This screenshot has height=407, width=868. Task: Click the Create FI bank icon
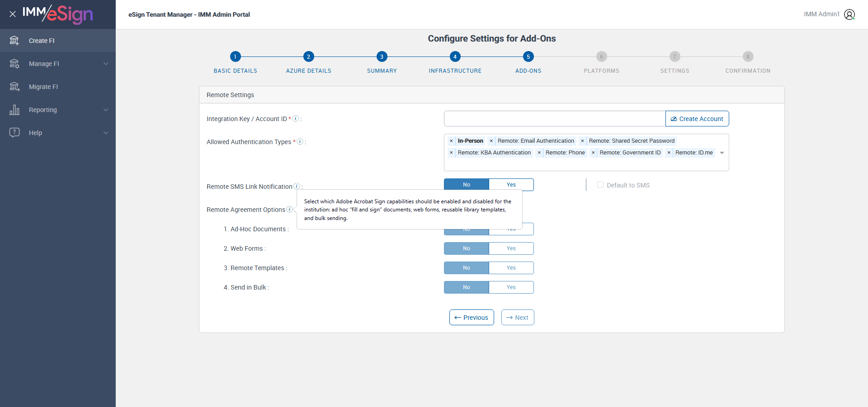click(x=14, y=41)
